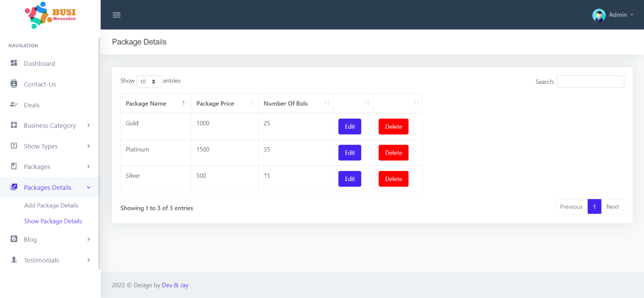
Task: Click inside the Search field
Action: point(590,81)
